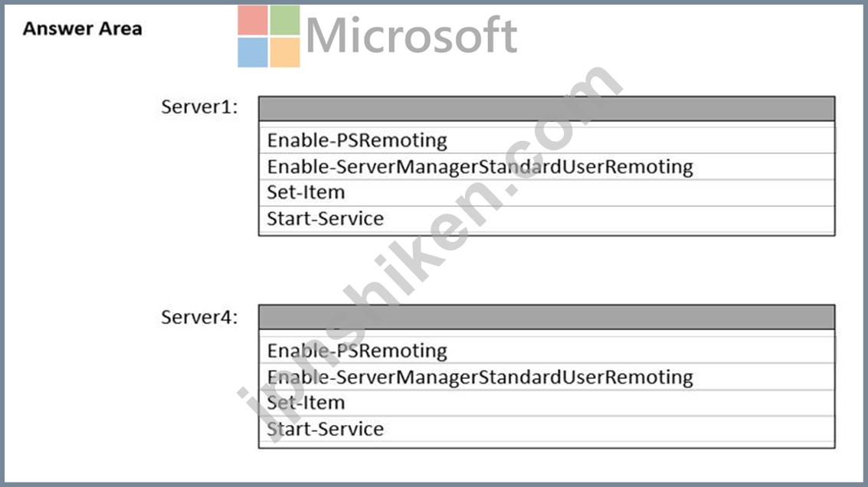The image size is (868, 487).
Task: Choose Enable-ServerManagerStandardUserRemoting for Server4
Action: pos(546,377)
